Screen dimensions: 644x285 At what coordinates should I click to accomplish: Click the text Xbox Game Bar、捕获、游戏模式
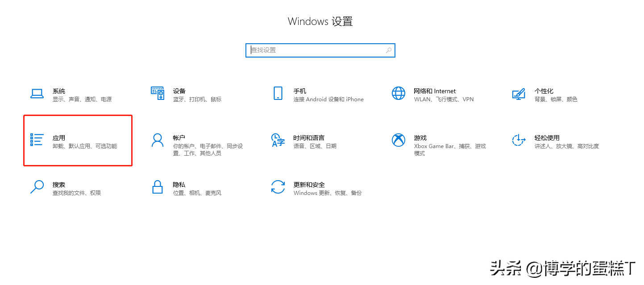(x=450, y=150)
